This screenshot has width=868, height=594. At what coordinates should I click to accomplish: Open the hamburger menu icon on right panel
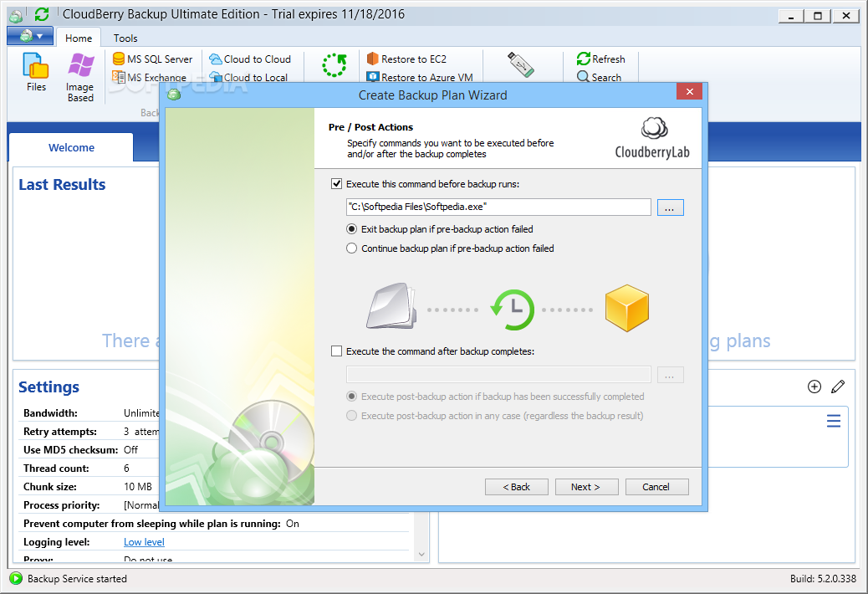pyautogui.click(x=834, y=421)
